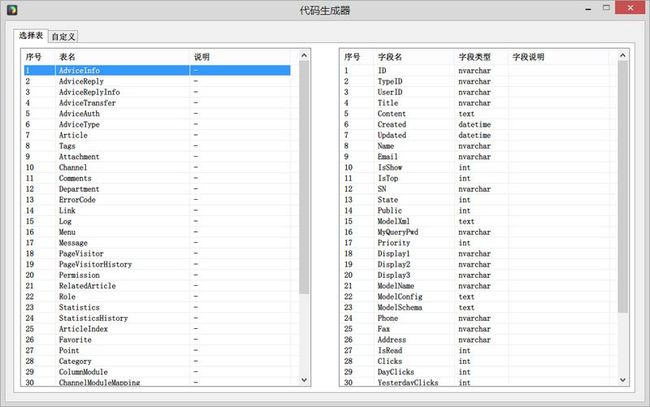650x407 pixels.
Task: Click the Priority field row
Action: pos(476,243)
